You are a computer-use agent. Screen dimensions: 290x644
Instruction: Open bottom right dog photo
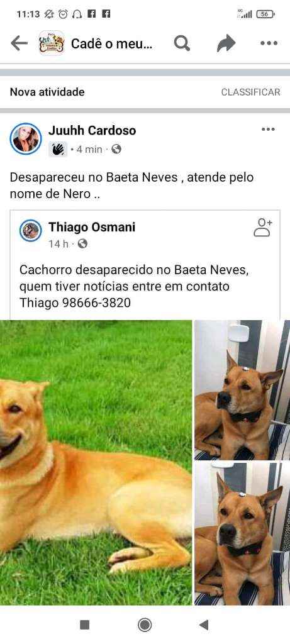click(242, 533)
